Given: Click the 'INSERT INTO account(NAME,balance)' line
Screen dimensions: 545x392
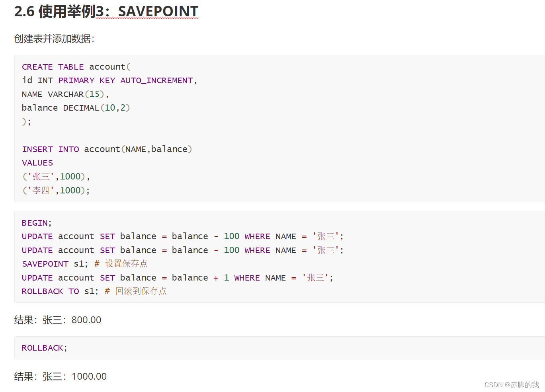Looking at the screenshot, I should pos(107,149).
